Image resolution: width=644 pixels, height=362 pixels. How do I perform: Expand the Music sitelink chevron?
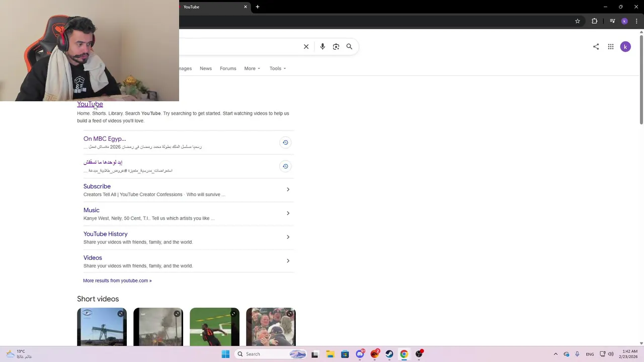point(288,213)
